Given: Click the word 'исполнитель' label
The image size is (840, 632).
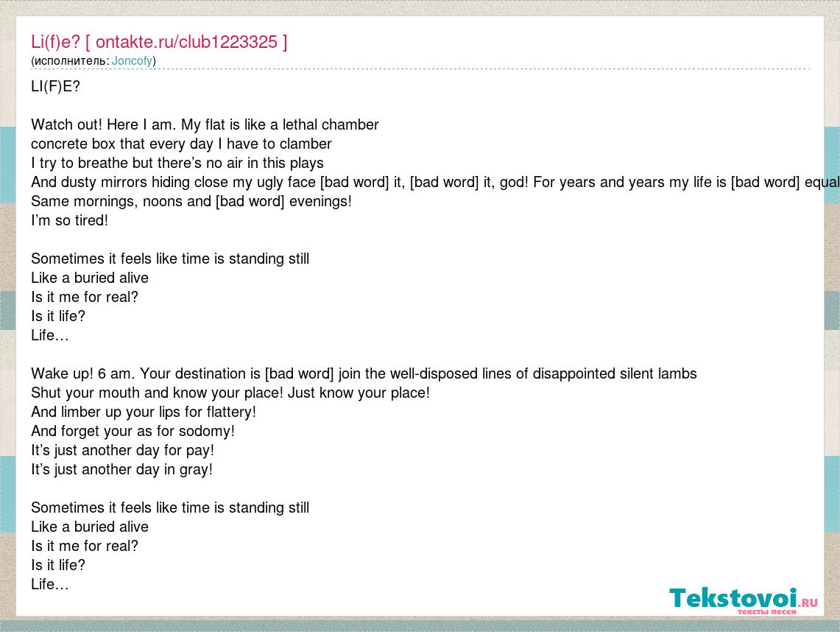Looking at the screenshot, I should click(x=70, y=60).
